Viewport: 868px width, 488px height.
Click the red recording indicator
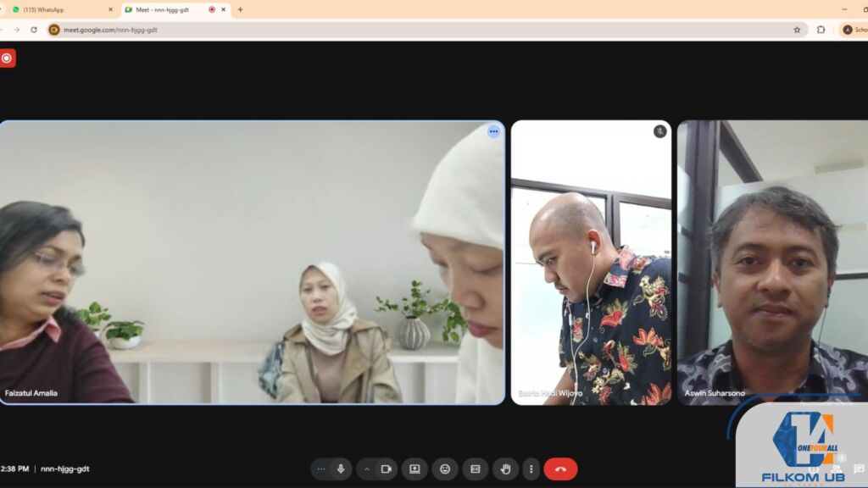tap(8, 58)
